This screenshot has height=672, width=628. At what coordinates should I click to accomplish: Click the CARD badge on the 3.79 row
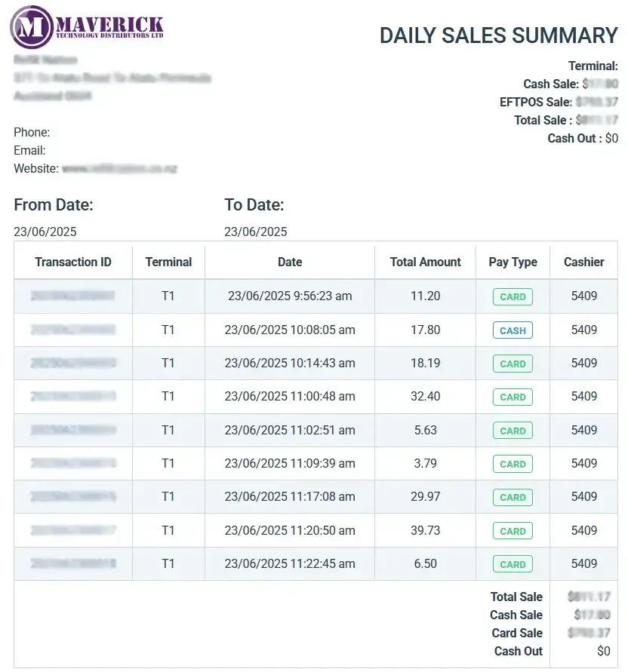(513, 464)
